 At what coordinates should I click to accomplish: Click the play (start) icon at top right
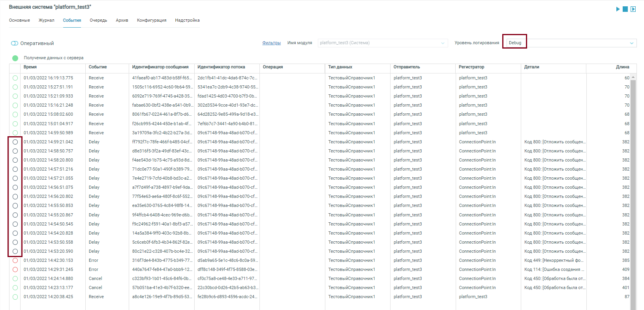tap(618, 9)
